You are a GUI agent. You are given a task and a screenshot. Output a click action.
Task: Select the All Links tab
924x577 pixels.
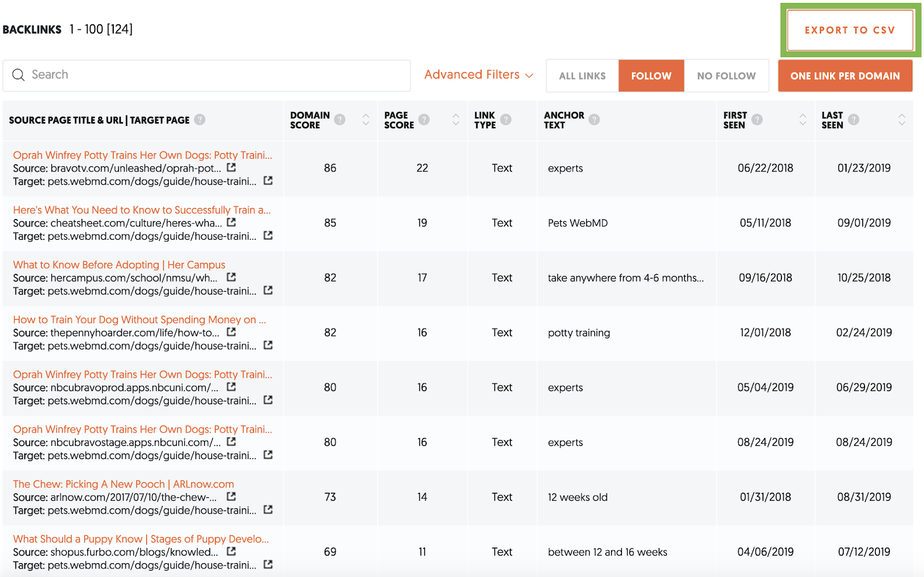pos(582,76)
